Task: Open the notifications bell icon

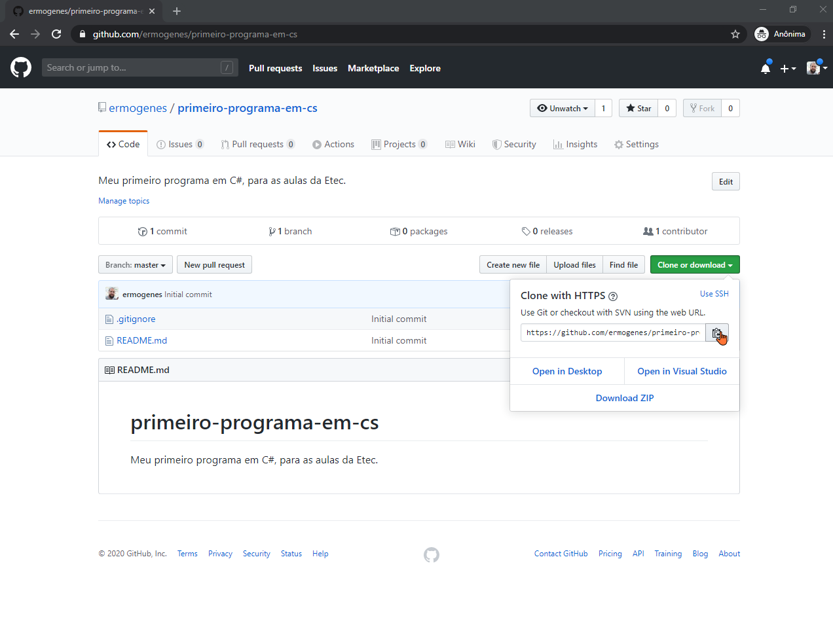Action: click(x=766, y=68)
